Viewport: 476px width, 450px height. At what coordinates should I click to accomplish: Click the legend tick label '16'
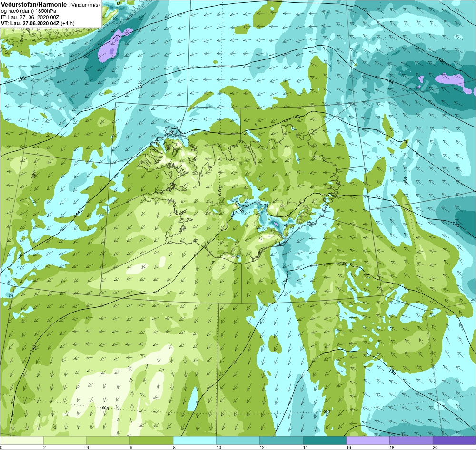point(348,447)
